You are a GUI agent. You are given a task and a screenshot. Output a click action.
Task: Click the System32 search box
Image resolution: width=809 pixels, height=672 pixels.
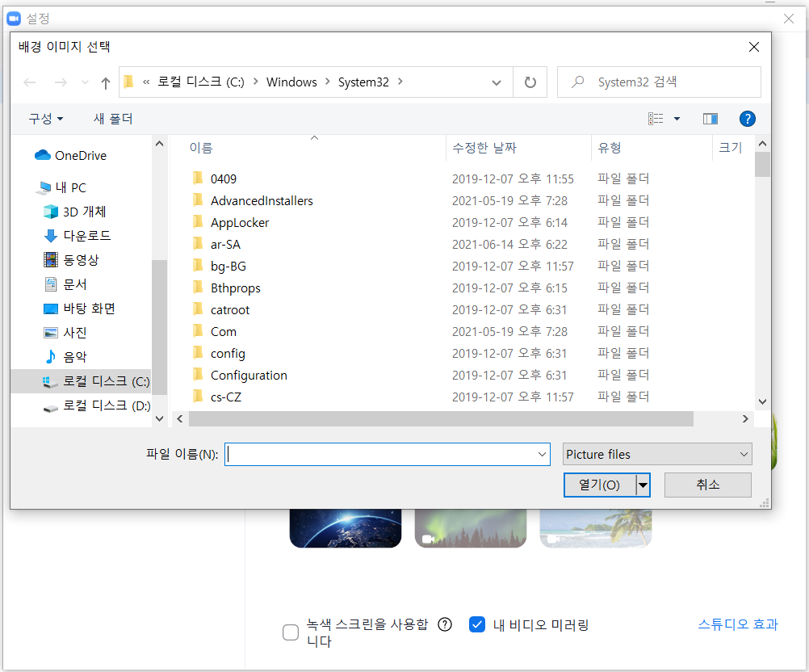click(x=659, y=82)
